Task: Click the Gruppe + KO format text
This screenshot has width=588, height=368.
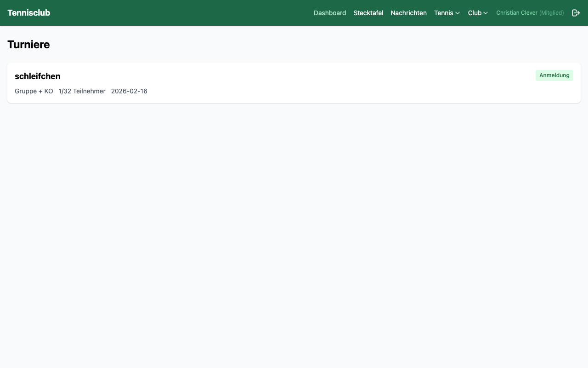Action: click(x=34, y=91)
